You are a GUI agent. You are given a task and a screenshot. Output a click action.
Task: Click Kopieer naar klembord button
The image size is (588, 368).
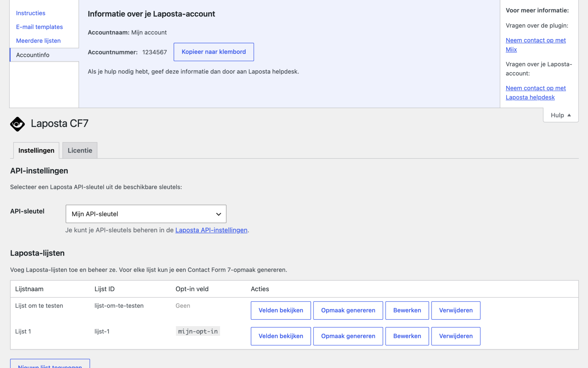coord(214,52)
